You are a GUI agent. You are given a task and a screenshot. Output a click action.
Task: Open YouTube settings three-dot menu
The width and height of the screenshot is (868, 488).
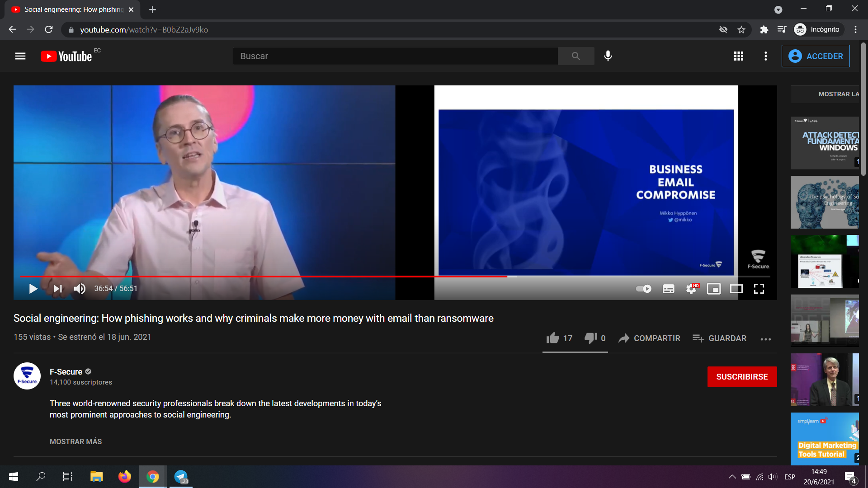(765, 56)
